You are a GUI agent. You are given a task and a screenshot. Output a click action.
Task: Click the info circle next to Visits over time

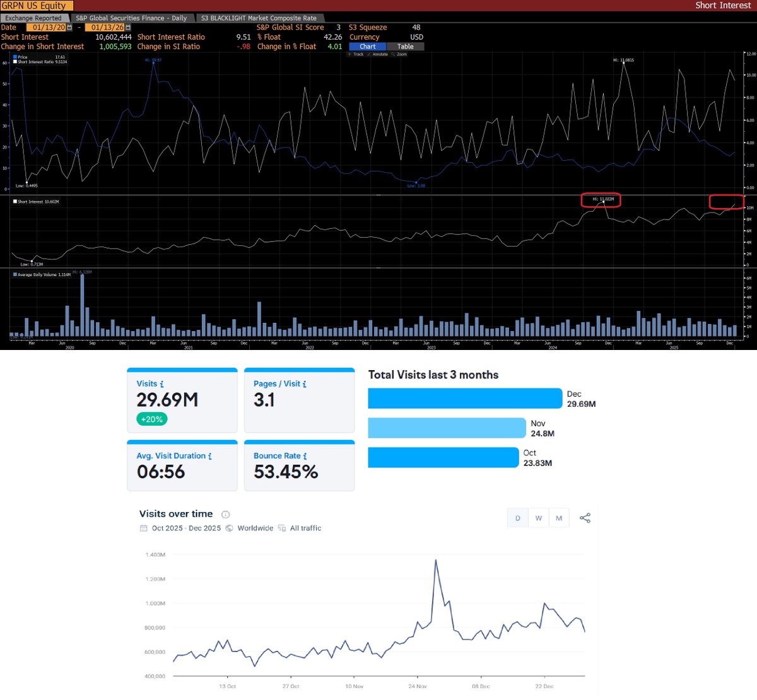coord(226,515)
